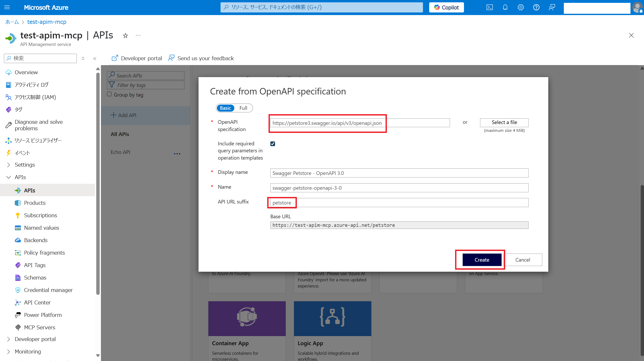Open the Developer portal toolbar link
Image resolution: width=644 pixels, height=361 pixels.
pyautogui.click(x=136, y=58)
